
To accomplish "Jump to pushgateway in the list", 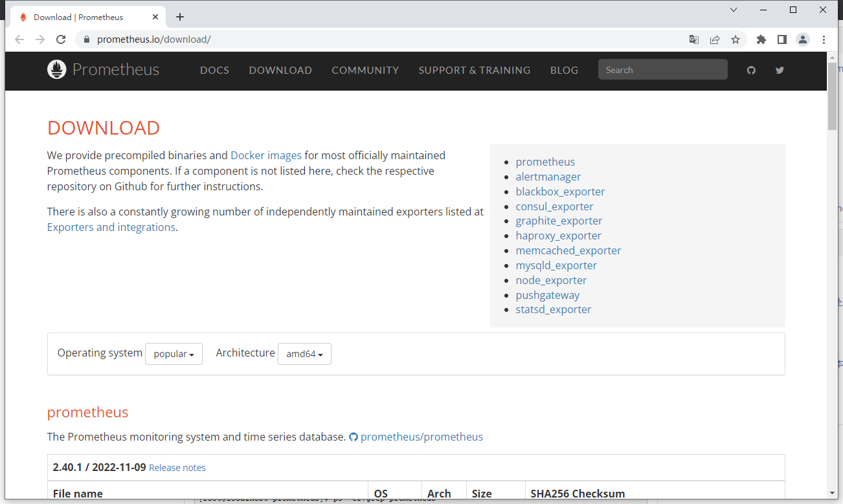I will [548, 295].
